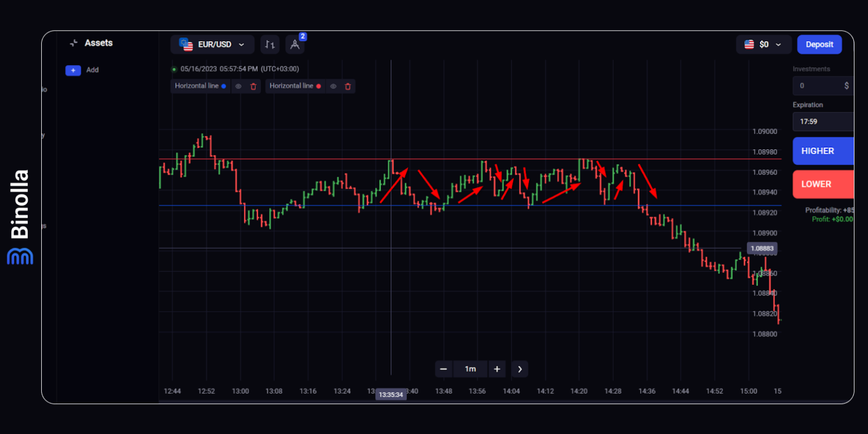Delete the blue Horizontal line with its trash icon

tap(253, 86)
